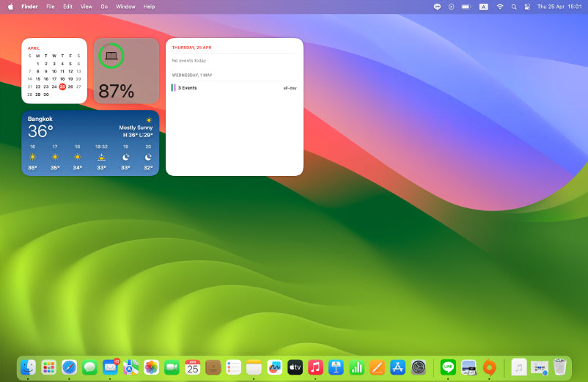The height and width of the screenshot is (382, 588).
Task: Open the Photos app in dock
Action: point(152,367)
